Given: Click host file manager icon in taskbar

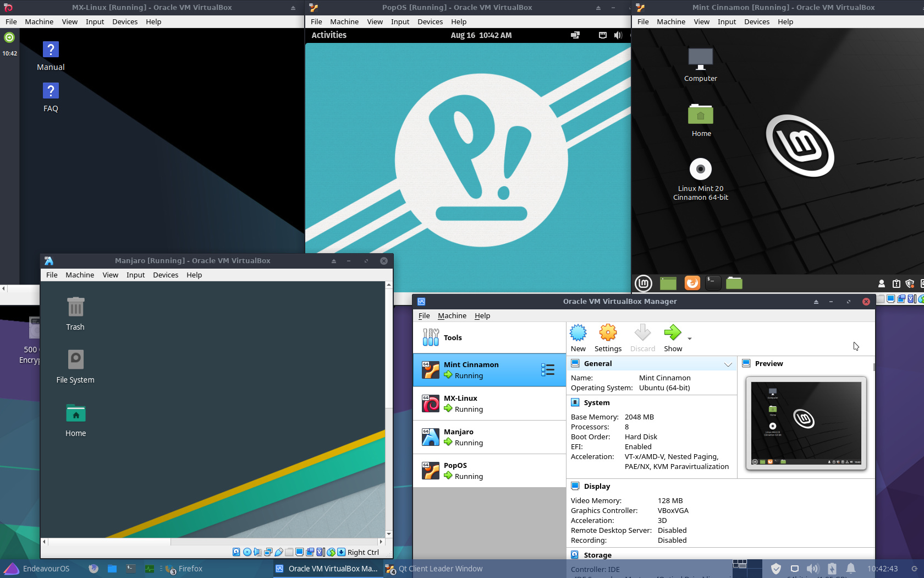Looking at the screenshot, I should coord(112,569).
